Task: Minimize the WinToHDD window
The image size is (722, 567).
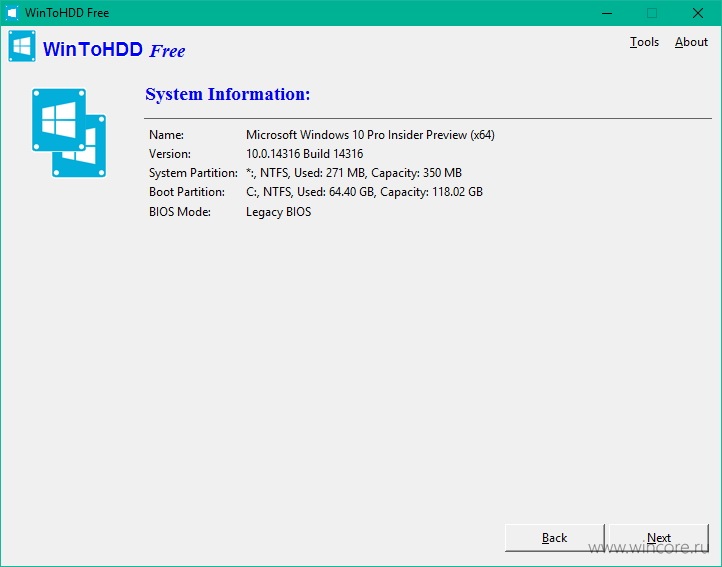Action: tap(607, 13)
